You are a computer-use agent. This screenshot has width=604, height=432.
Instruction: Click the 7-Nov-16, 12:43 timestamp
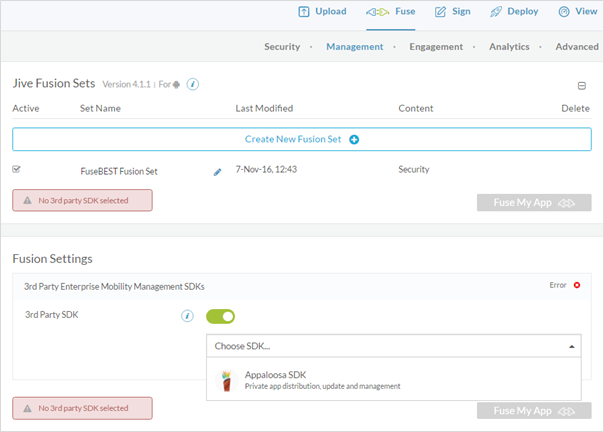tap(266, 170)
